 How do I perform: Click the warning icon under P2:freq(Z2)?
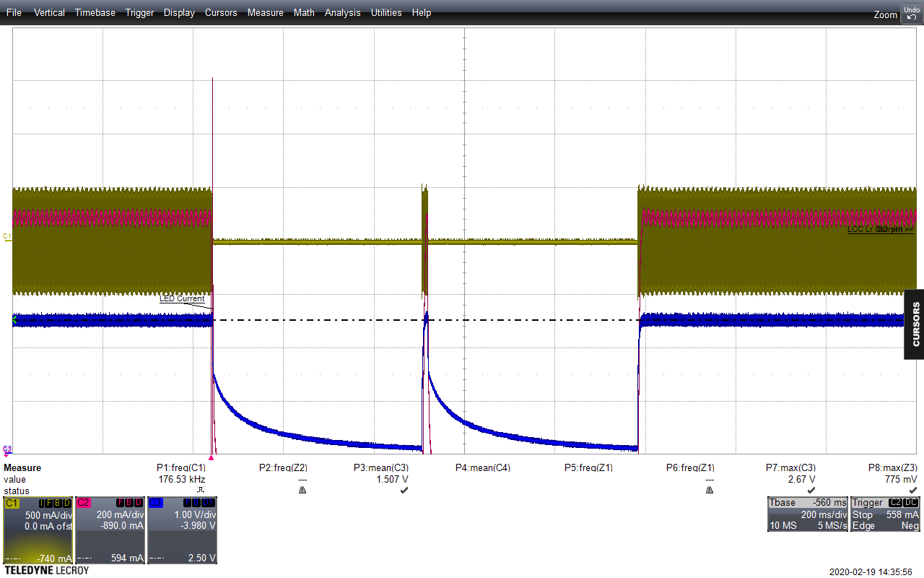pyautogui.click(x=302, y=490)
